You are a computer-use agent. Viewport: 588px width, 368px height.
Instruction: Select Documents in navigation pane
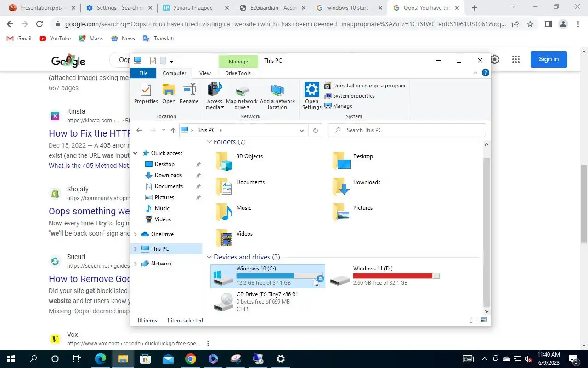click(x=169, y=186)
